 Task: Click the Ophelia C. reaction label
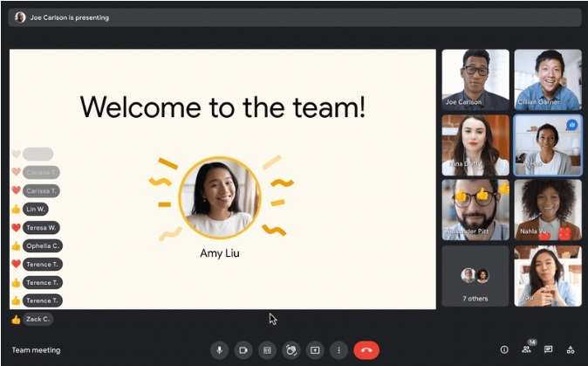[x=43, y=245]
